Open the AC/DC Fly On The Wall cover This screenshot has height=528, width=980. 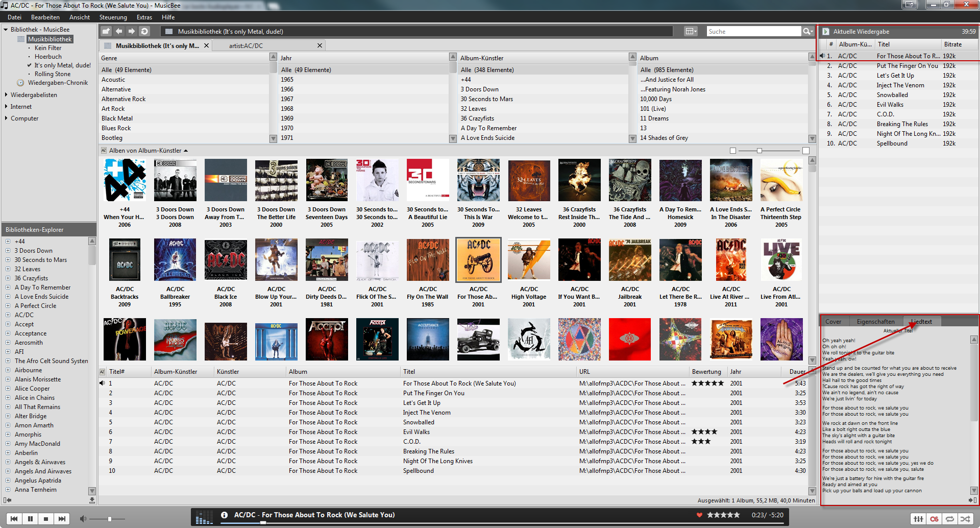(x=428, y=259)
